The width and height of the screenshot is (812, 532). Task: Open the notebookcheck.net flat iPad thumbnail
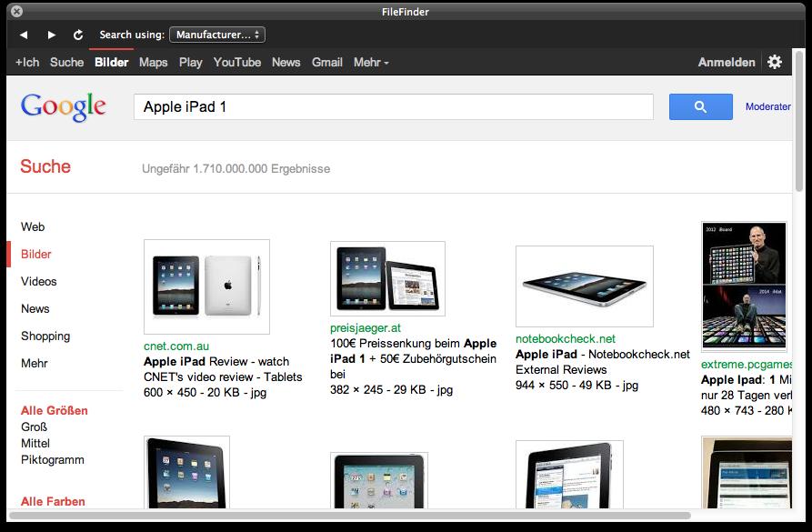[585, 286]
